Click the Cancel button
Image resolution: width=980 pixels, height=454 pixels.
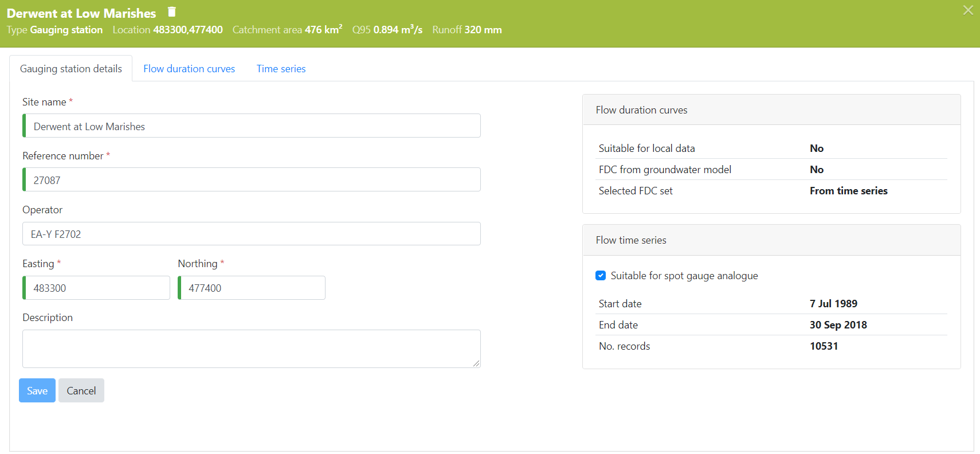point(81,391)
